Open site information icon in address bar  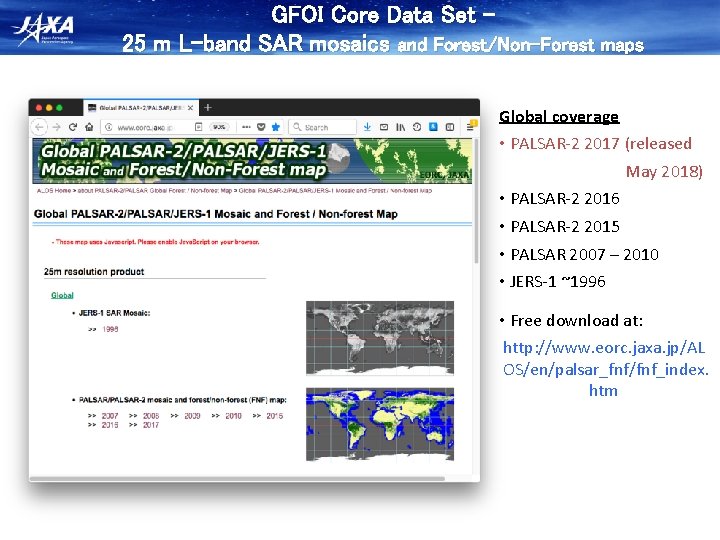[109, 127]
